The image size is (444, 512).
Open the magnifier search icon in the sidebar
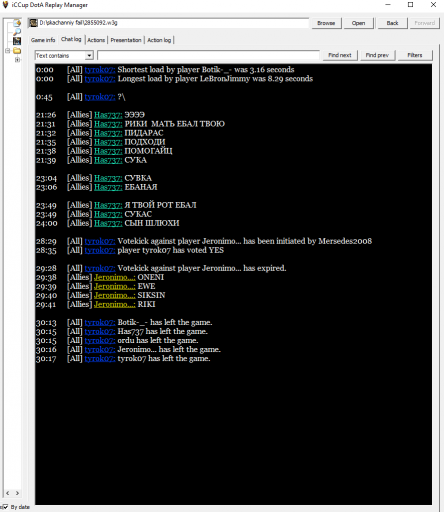pyautogui.click(x=17, y=32)
